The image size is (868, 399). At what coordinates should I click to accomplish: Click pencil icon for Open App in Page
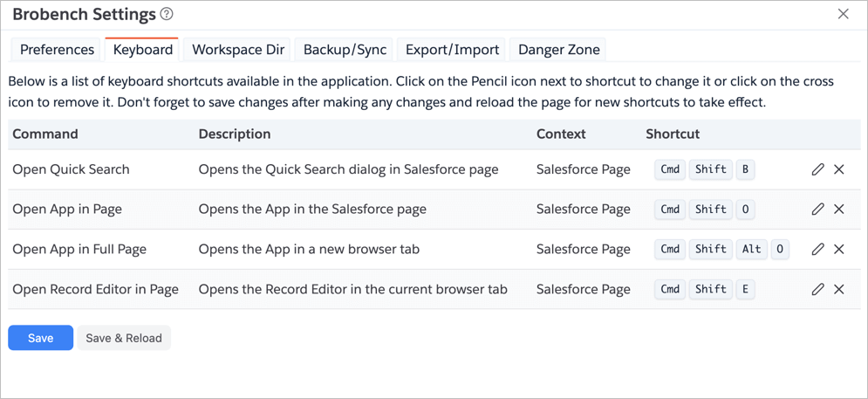click(x=817, y=210)
